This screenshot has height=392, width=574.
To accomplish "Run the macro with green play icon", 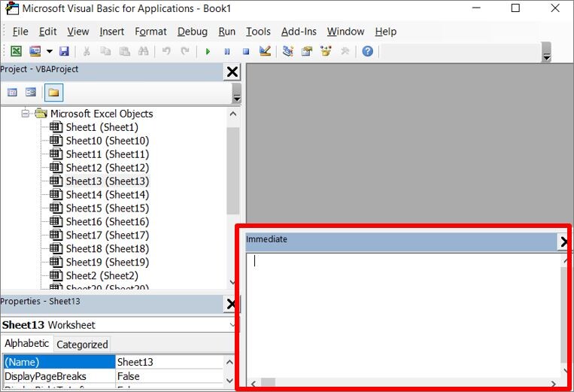I will (208, 51).
